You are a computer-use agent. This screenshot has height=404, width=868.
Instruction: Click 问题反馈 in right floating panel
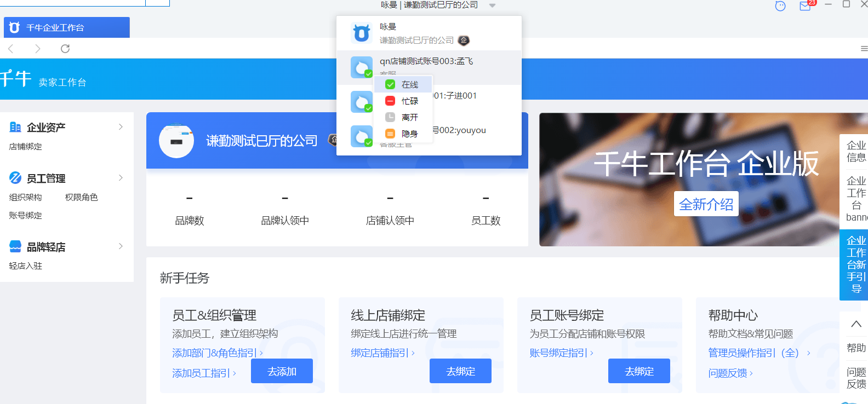[856, 378]
